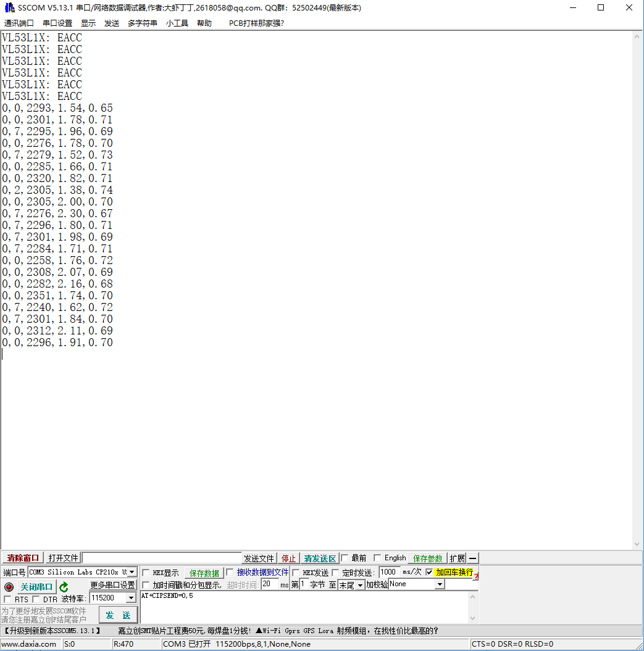
Task: Open the 115200 baud rate dropdown
Action: coord(131,598)
